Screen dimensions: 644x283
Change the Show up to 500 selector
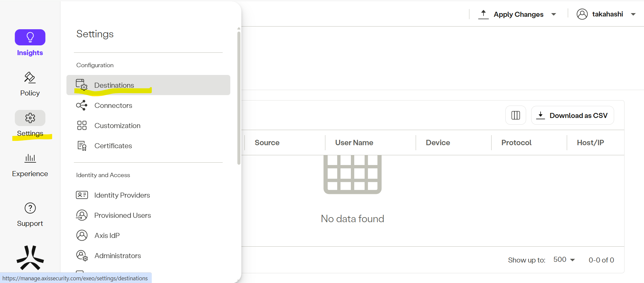(x=564, y=260)
